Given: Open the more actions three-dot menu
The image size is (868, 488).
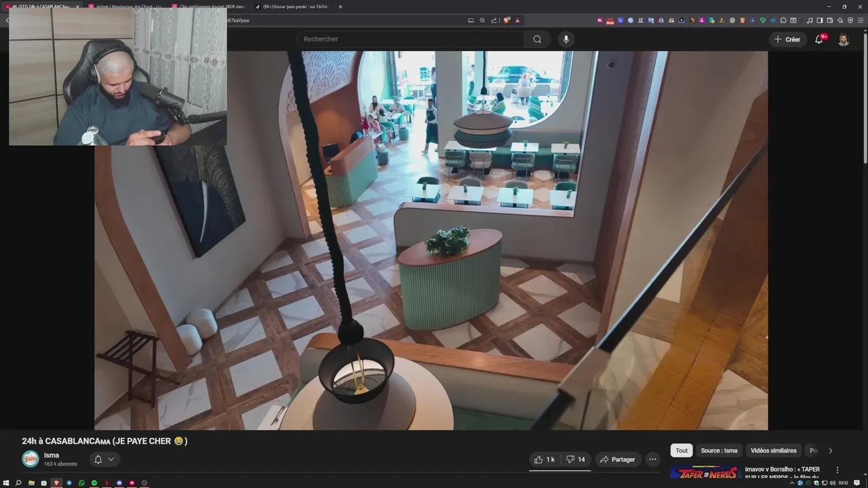Looking at the screenshot, I should tap(652, 460).
